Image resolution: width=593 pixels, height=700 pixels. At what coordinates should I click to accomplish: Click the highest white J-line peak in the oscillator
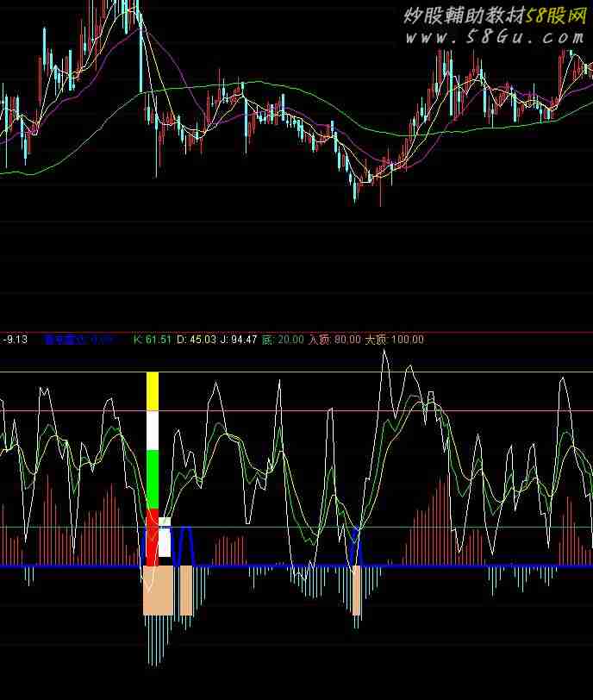pyautogui.click(x=384, y=352)
